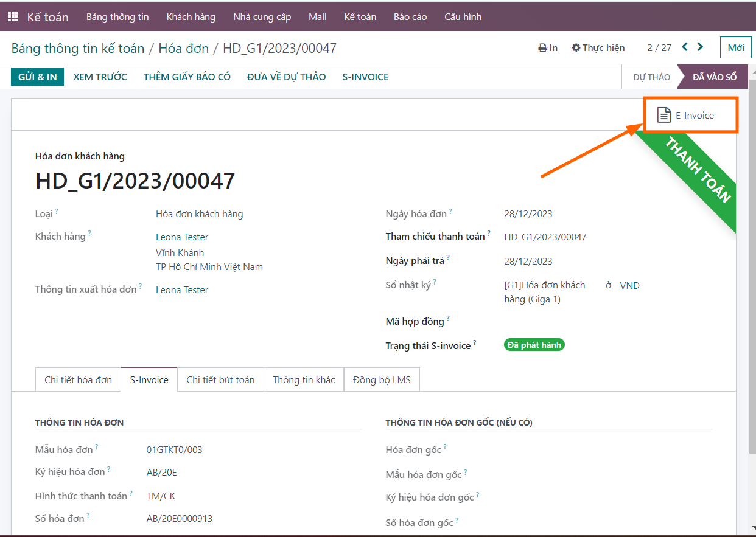Click help mark beside Mã hợp đồng
This screenshot has width=756, height=537.
click(449, 318)
